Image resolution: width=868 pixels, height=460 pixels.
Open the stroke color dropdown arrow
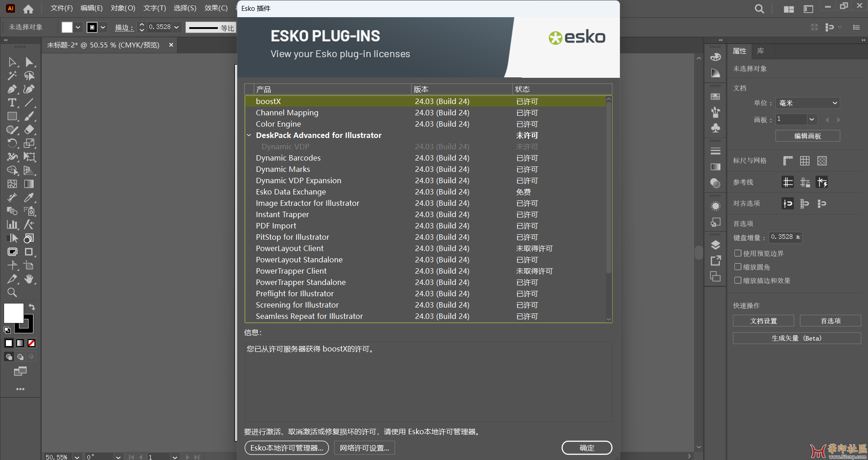103,27
